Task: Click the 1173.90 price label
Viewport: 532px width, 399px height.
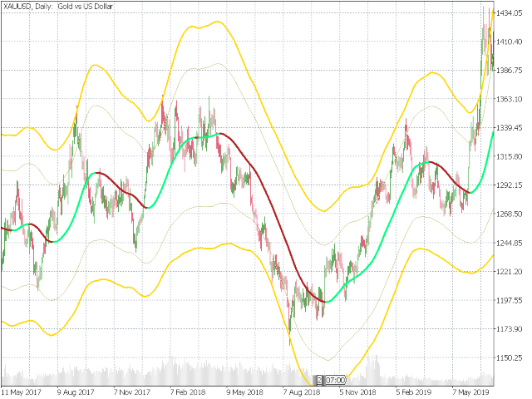Action: pos(509,329)
